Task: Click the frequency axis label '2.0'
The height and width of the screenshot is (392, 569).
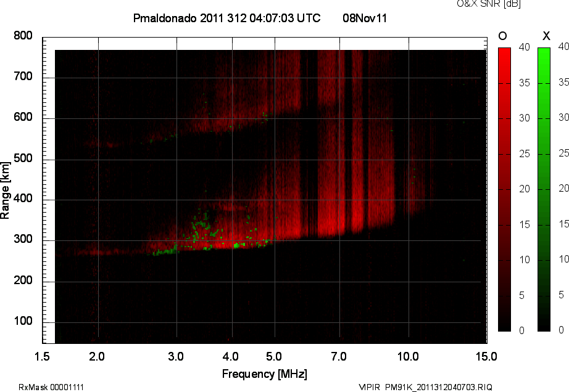Action: 97,356
